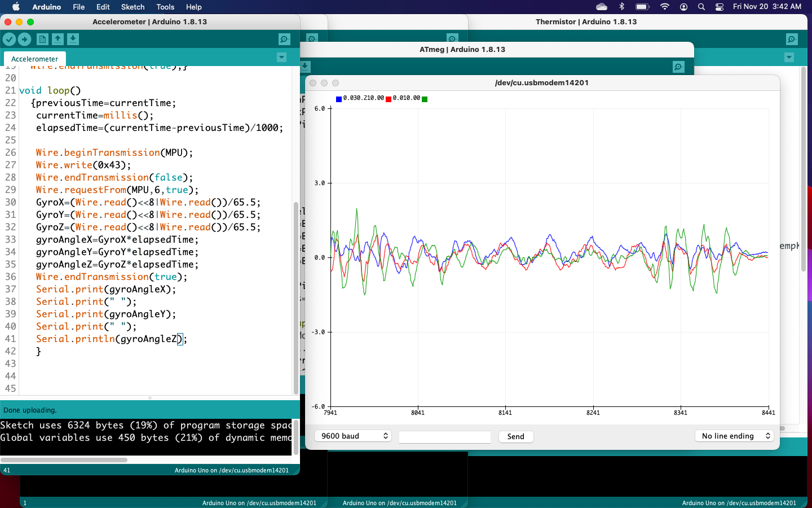Open the Help menu
Image resolution: width=812 pixels, height=508 pixels.
coord(194,7)
